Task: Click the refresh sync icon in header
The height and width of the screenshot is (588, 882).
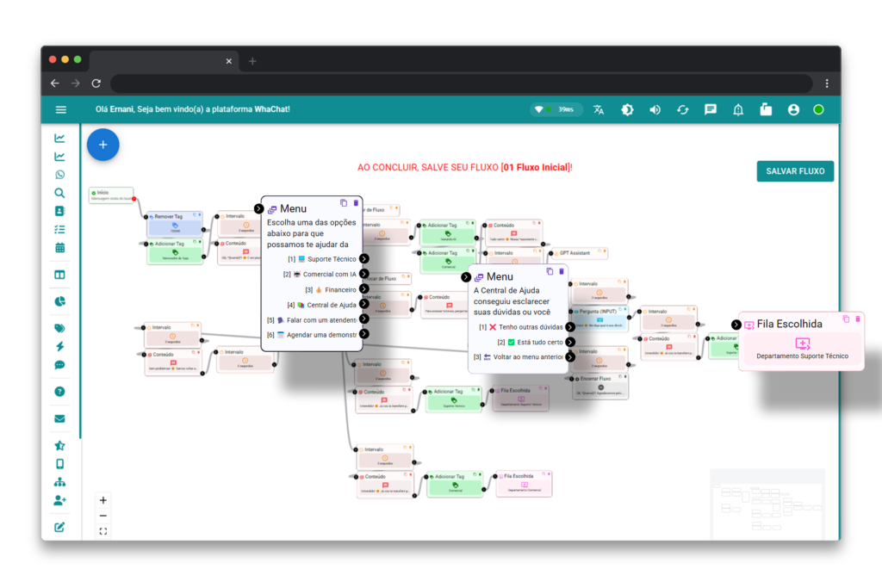Action: click(682, 109)
